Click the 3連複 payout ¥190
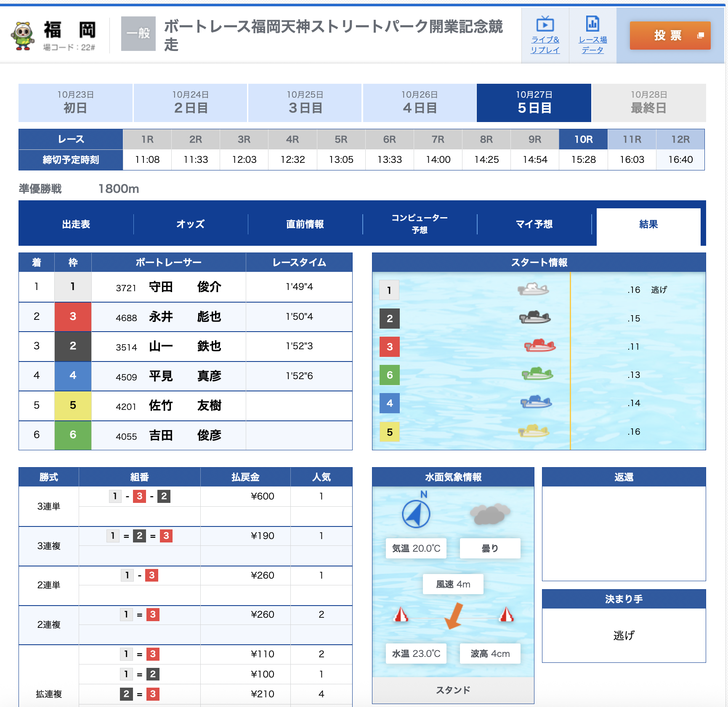 click(262, 536)
